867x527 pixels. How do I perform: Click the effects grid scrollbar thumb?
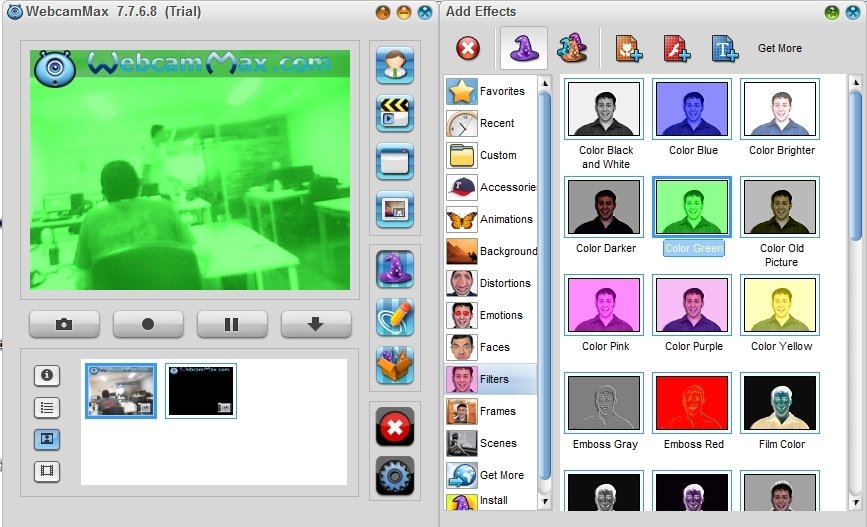[855, 166]
